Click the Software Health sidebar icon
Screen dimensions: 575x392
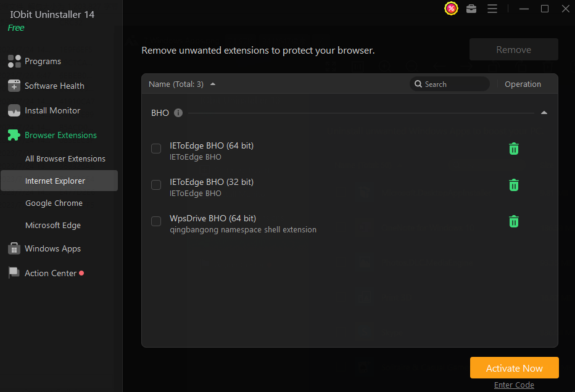(x=14, y=86)
